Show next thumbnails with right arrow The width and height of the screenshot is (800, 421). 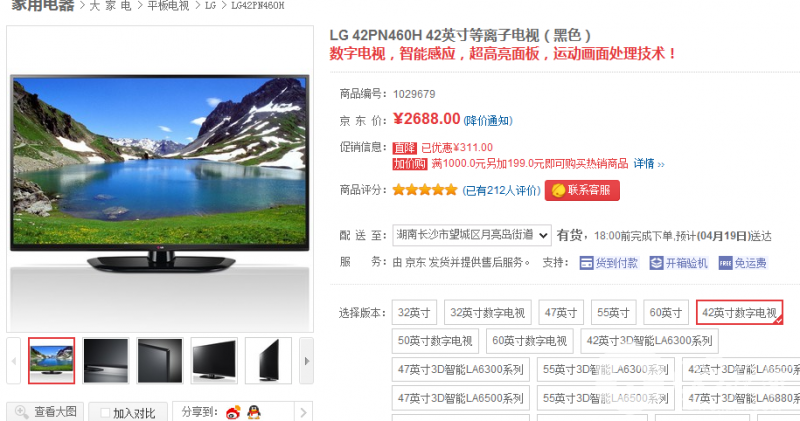point(306,361)
